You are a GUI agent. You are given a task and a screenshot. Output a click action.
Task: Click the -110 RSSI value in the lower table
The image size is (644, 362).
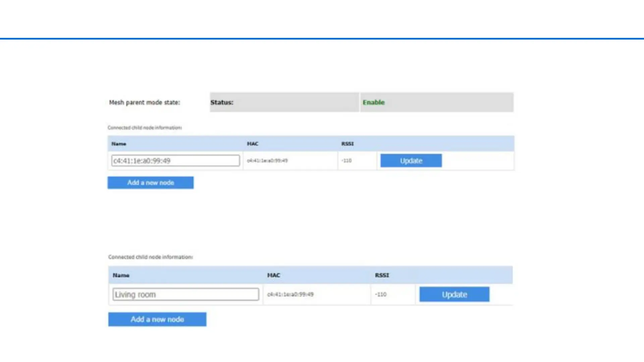click(381, 294)
